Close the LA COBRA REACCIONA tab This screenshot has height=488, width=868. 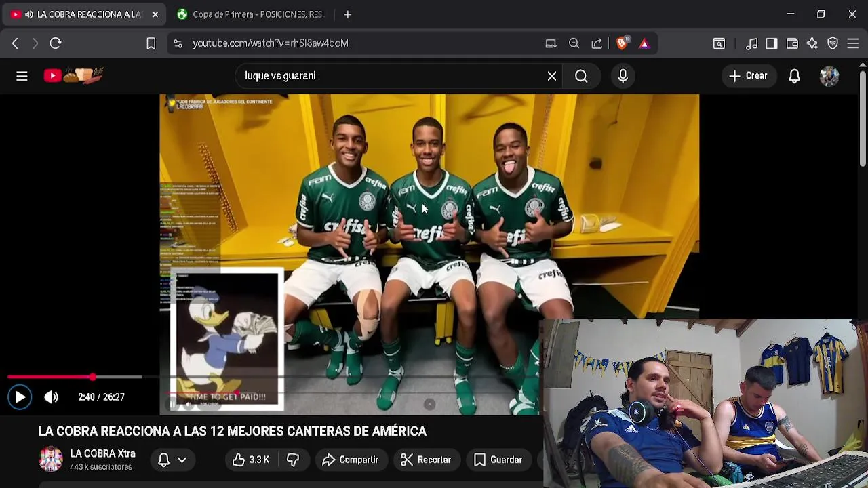[155, 14]
